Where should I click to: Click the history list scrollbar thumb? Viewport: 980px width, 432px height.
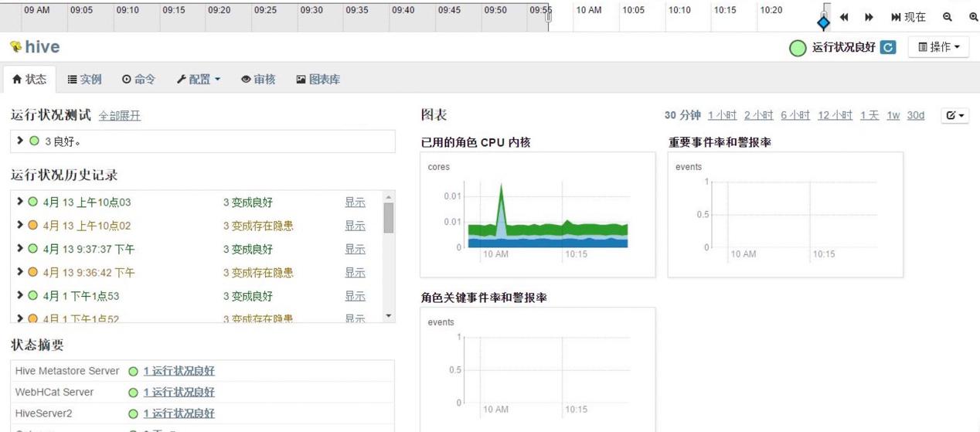(389, 218)
